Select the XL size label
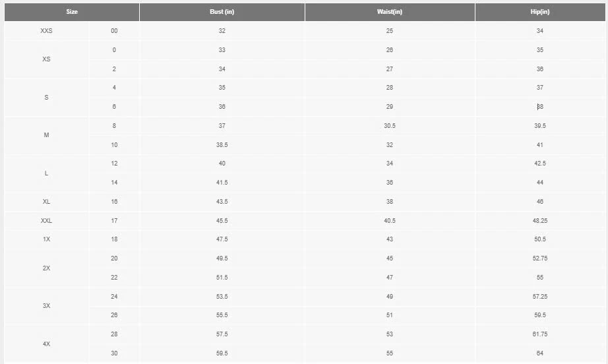This screenshot has height=364, width=608. coord(46,202)
